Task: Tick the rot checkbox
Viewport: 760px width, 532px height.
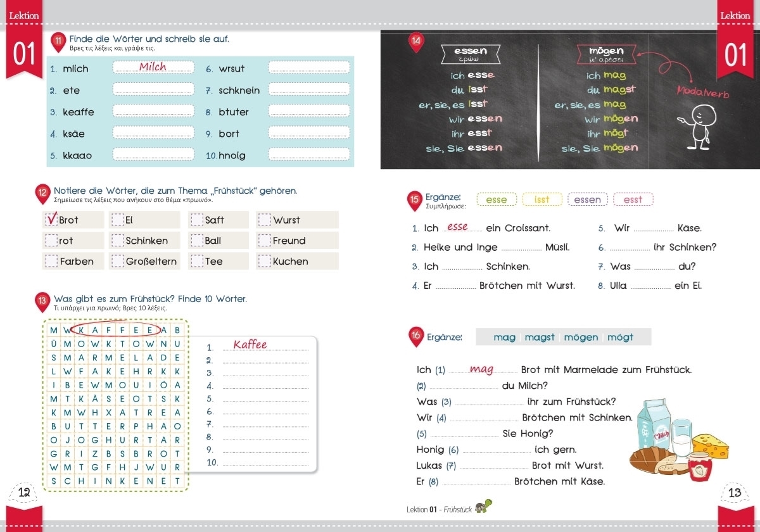Action: 51,241
